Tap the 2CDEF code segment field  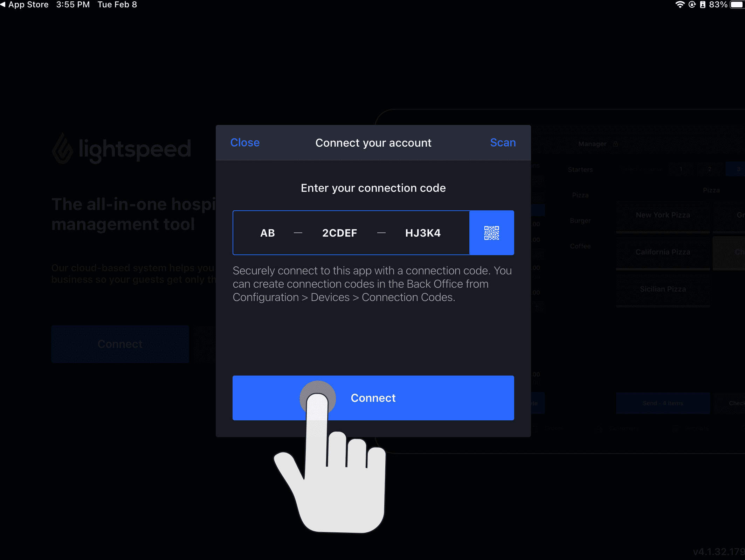coord(339,233)
